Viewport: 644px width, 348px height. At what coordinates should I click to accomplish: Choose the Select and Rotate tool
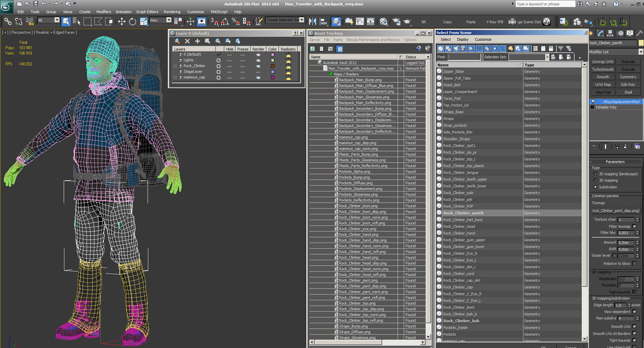tap(132, 21)
